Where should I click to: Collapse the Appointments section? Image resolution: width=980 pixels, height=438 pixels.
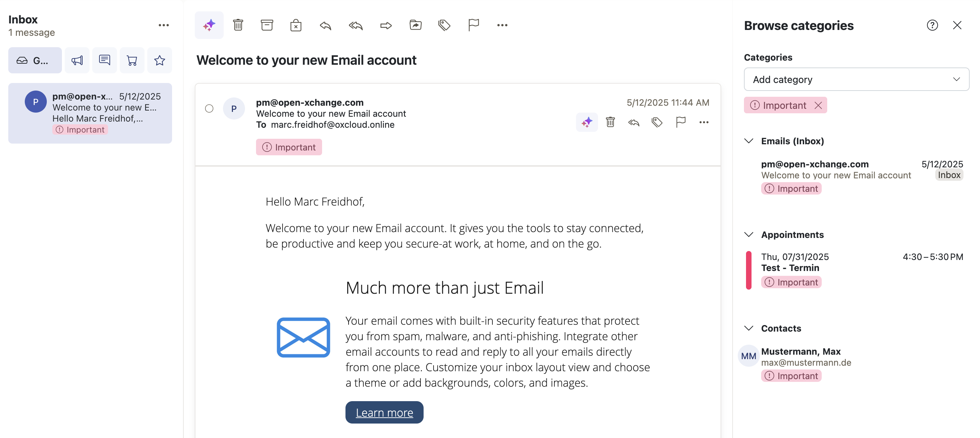click(x=749, y=234)
